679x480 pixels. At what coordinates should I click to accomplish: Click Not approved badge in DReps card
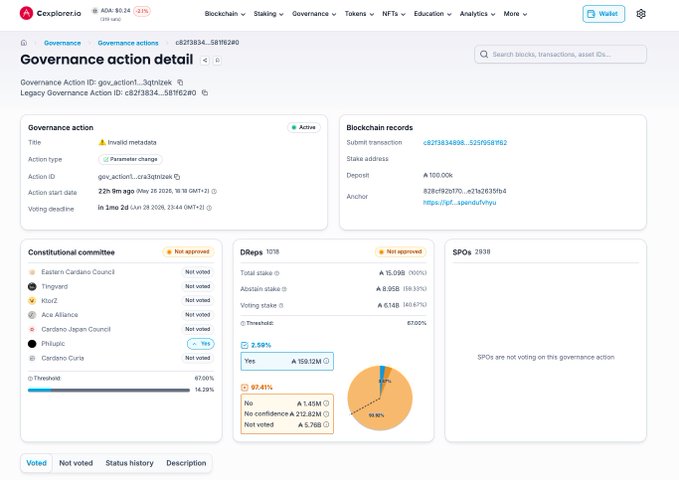(x=401, y=252)
